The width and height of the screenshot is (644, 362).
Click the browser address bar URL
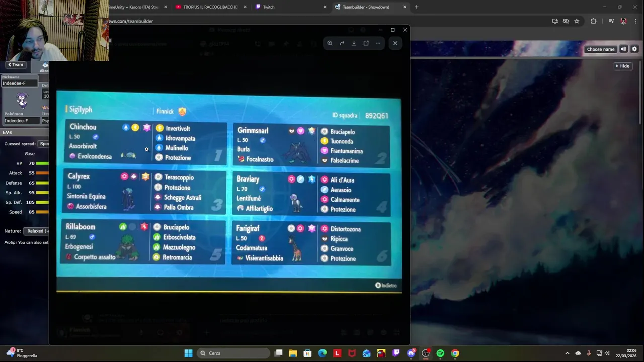pyautogui.click(x=131, y=21)
